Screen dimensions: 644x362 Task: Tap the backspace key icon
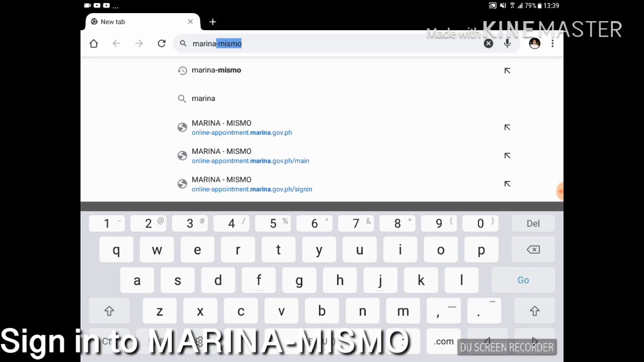[x=533, y=250]
